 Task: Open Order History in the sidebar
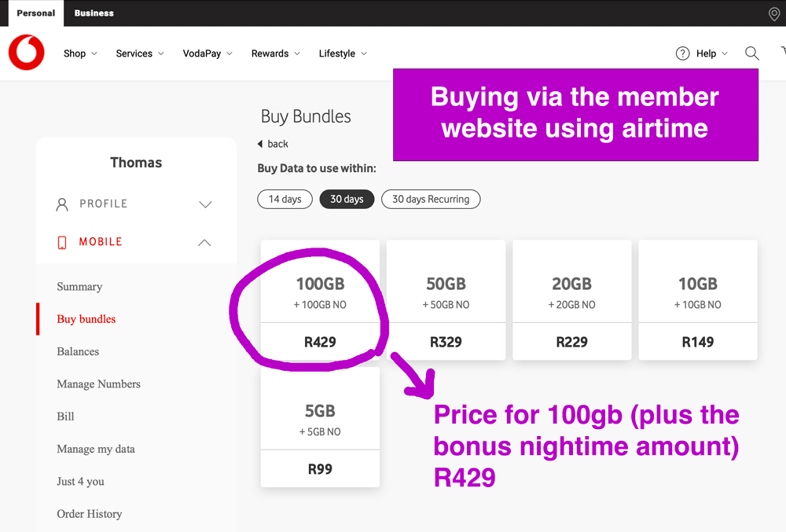(x=89, y=513)
